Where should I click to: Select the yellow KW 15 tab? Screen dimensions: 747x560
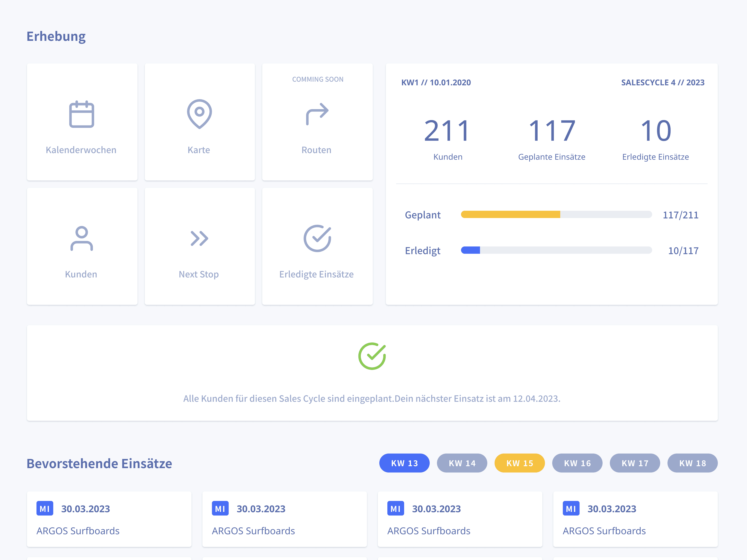519,463
